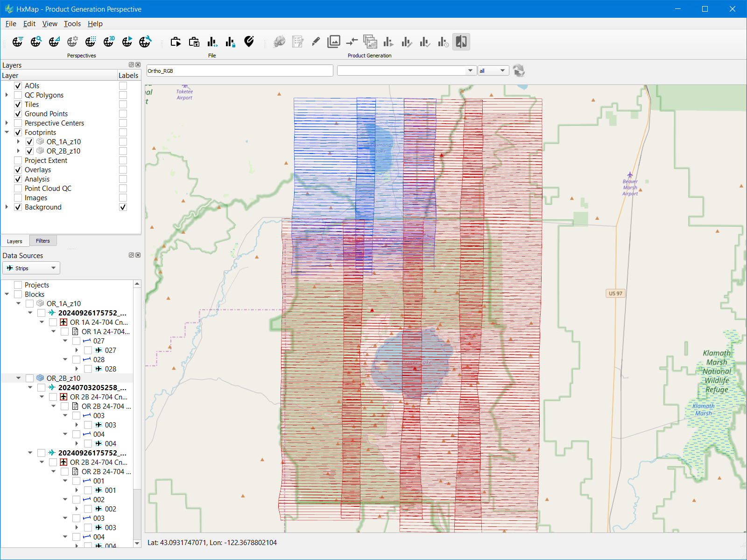Open the 3D globe perspective
Screen dimensions: 747x560
click(x=108, y=42)
